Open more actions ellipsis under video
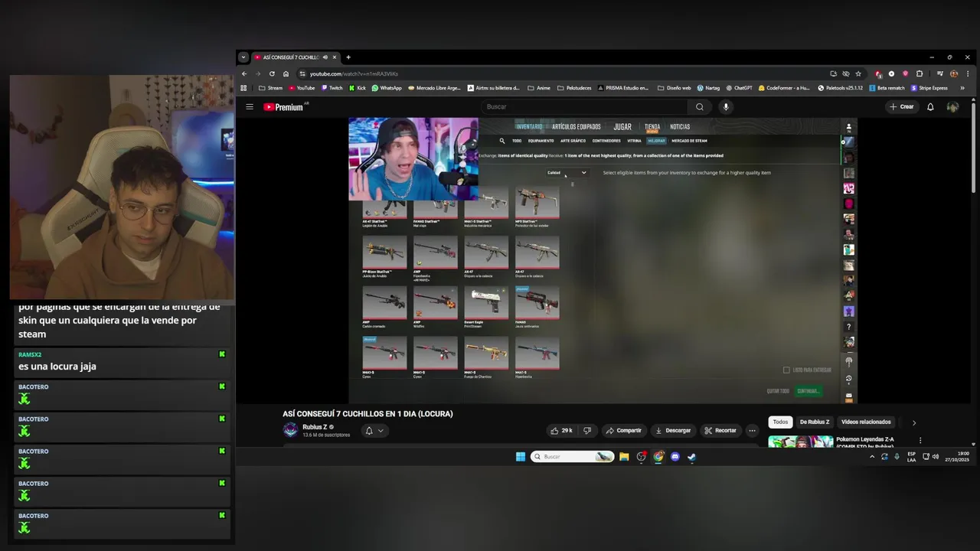The image size is (980, 551). coord(752,431)
